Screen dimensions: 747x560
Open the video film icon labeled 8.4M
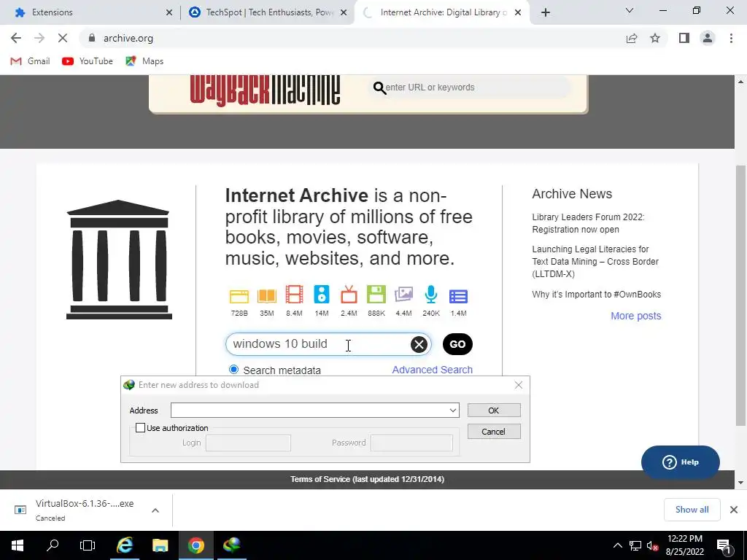click(x=294, y=295)
